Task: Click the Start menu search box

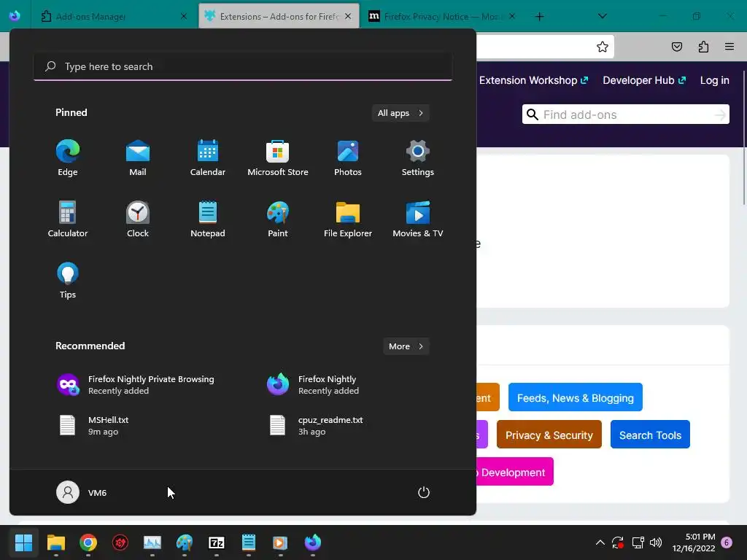Action: pos(243,66)
